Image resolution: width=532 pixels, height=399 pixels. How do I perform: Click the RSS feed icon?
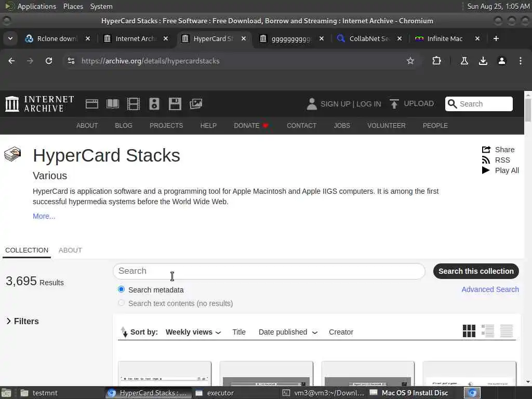point(486,160)
